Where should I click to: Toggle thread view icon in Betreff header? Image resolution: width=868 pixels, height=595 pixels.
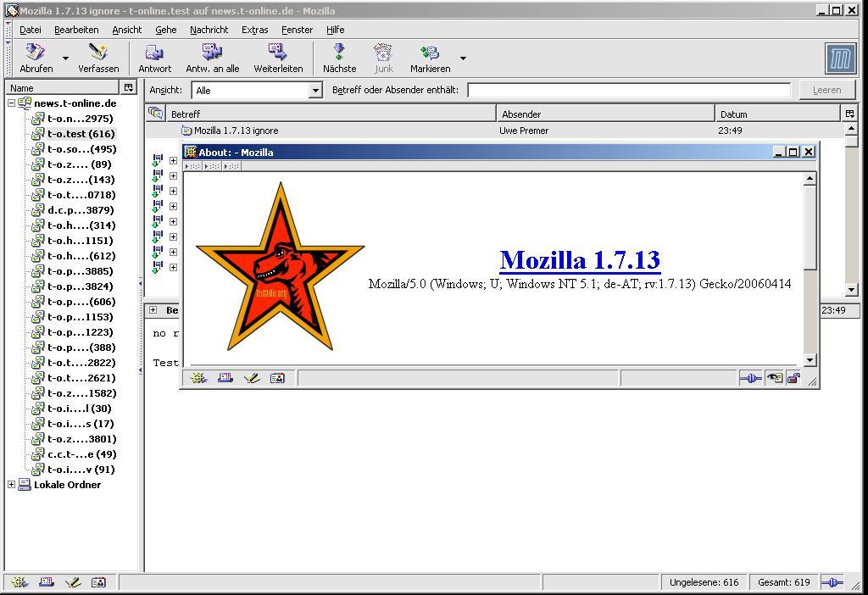pyautogui.click(x=155, y=114)
